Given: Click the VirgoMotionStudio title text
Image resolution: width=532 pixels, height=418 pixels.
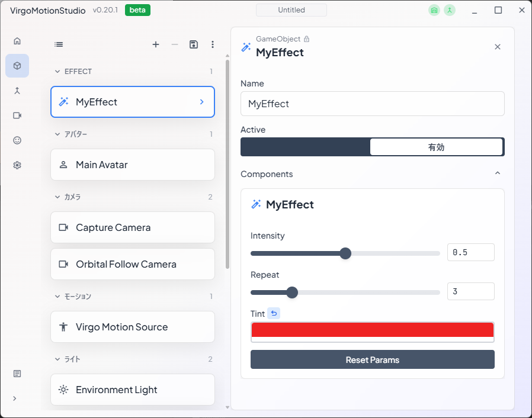Looking at the screenshot, I should coord(48,11).
